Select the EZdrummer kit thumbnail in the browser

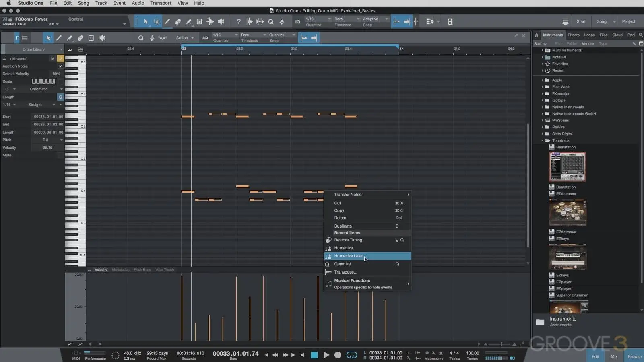[x=568, y=212]
